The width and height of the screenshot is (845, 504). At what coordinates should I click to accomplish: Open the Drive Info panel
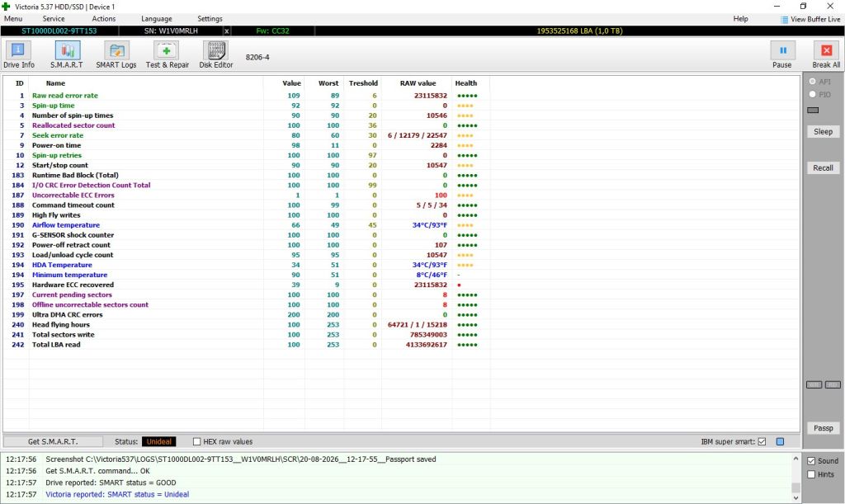18,55
